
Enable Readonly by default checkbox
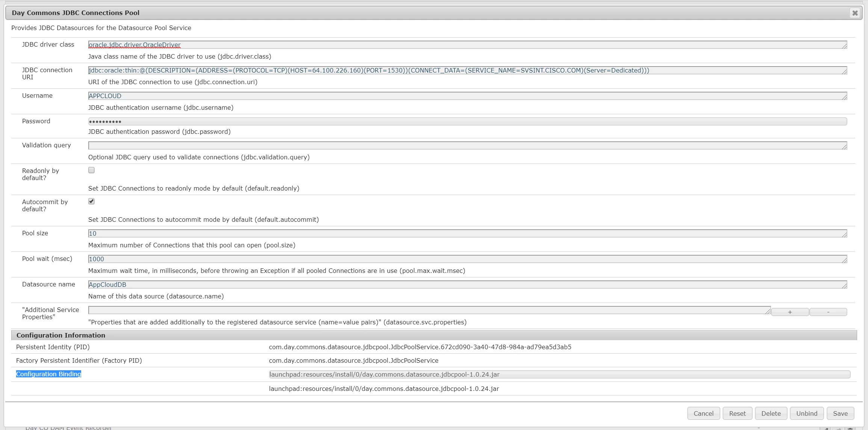(91, 170)
